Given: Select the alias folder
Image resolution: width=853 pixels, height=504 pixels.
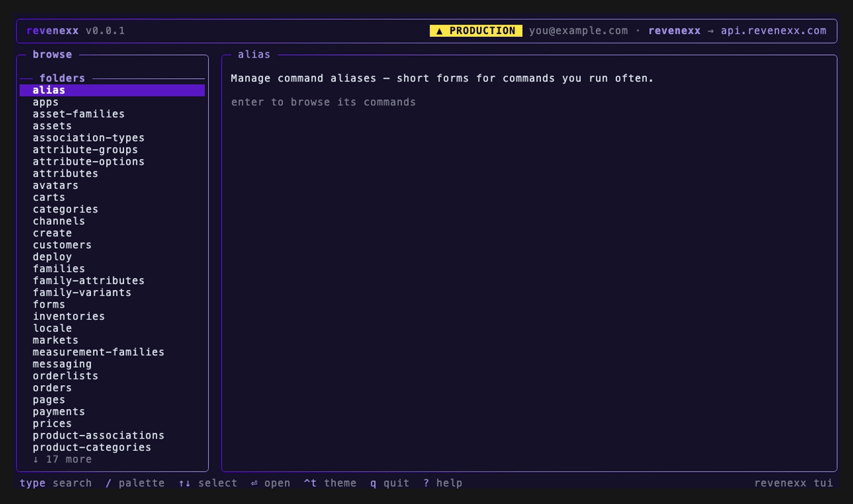Looking at the screenshot, I should click(x=112, y=90).
